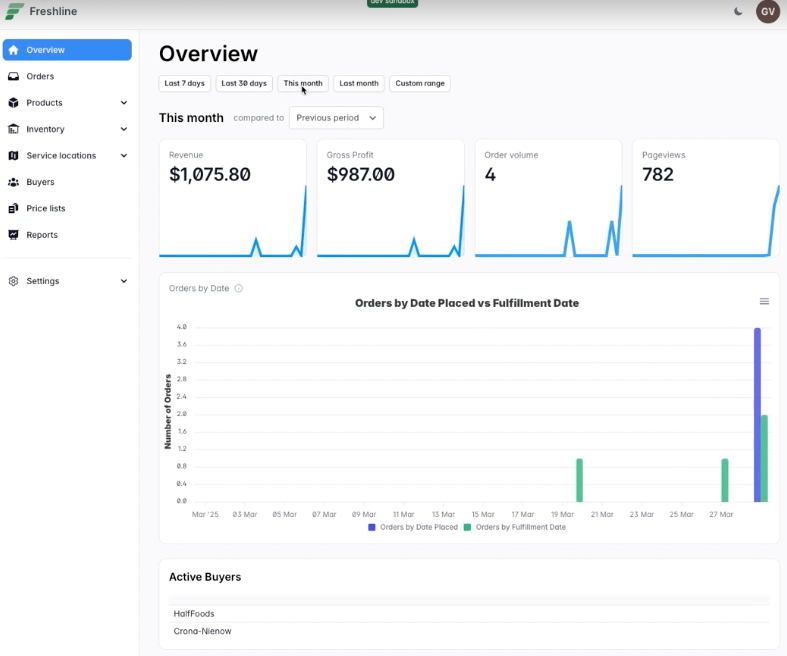Open the GV user avatar menu
The width and height of the screenshot is (787, 656).
coord(767,11)
